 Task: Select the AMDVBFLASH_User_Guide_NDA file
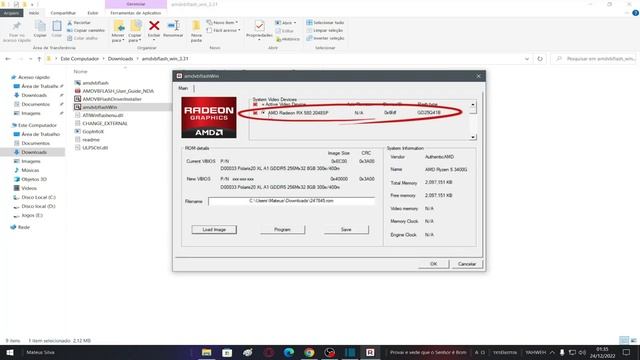click(x=118, y=91)
